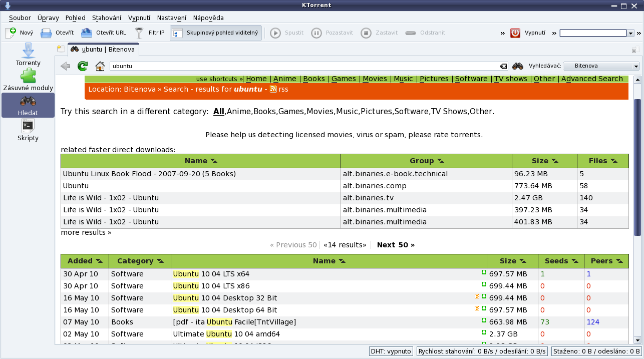The width and height of the screenshot is (644, 359).
Task: Click 'Rychlost stahování' speed status entry
Action: pos(482,351)
